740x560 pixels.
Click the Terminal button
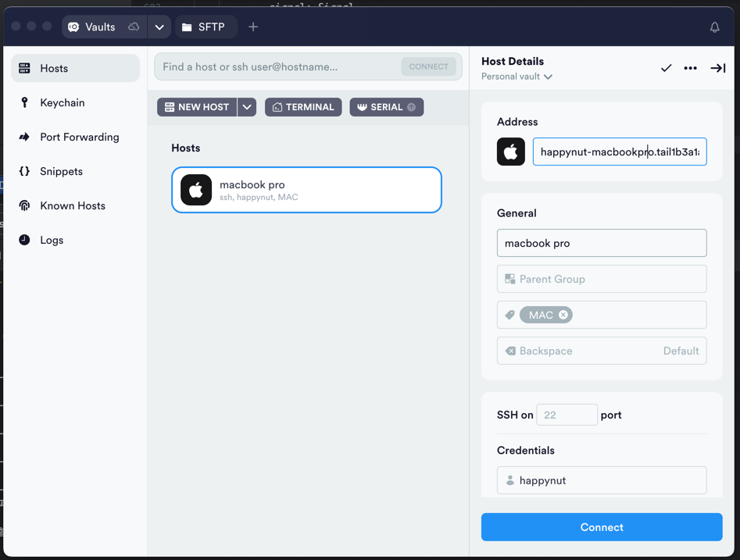[303, 107]
